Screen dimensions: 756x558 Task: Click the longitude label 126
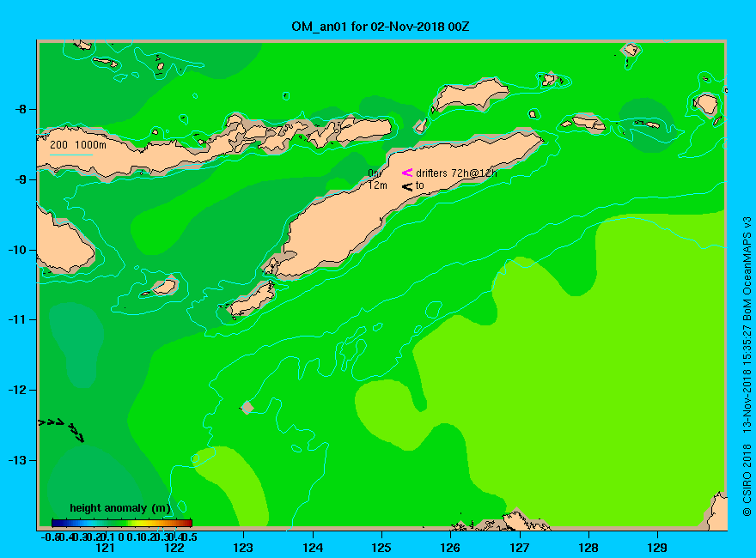[x=450, y=548]
